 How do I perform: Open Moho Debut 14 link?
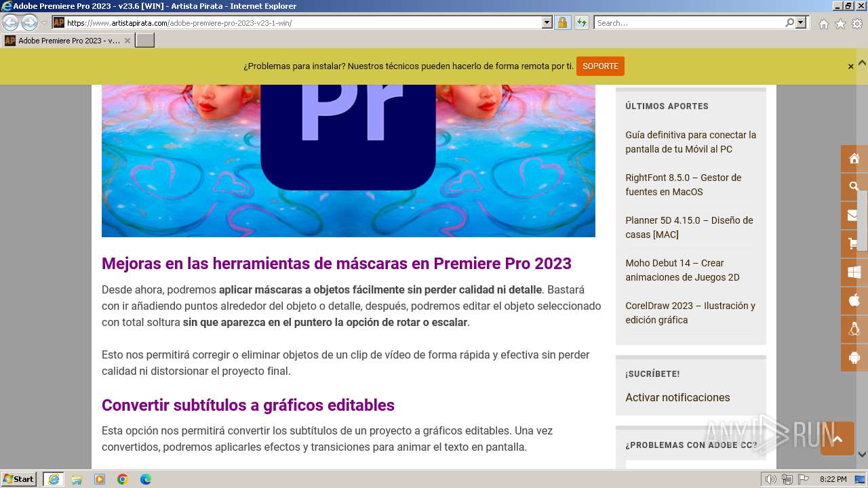pos(682,270)
